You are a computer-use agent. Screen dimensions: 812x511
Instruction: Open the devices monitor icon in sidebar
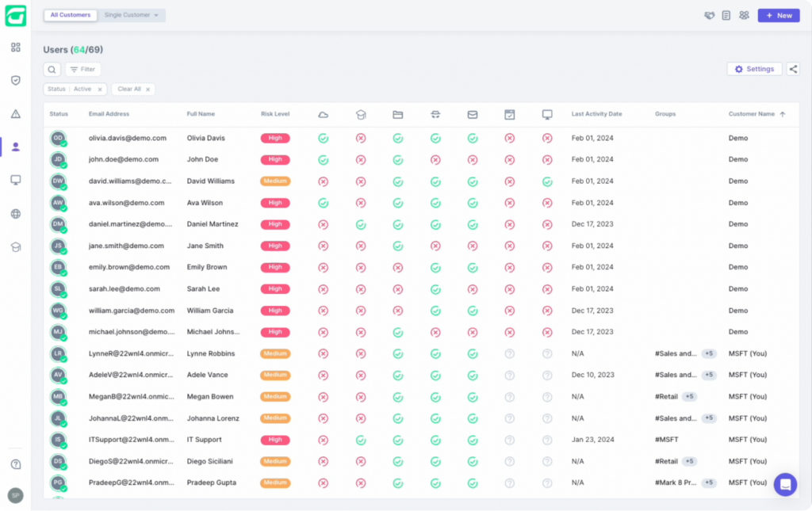pos(16,180)
